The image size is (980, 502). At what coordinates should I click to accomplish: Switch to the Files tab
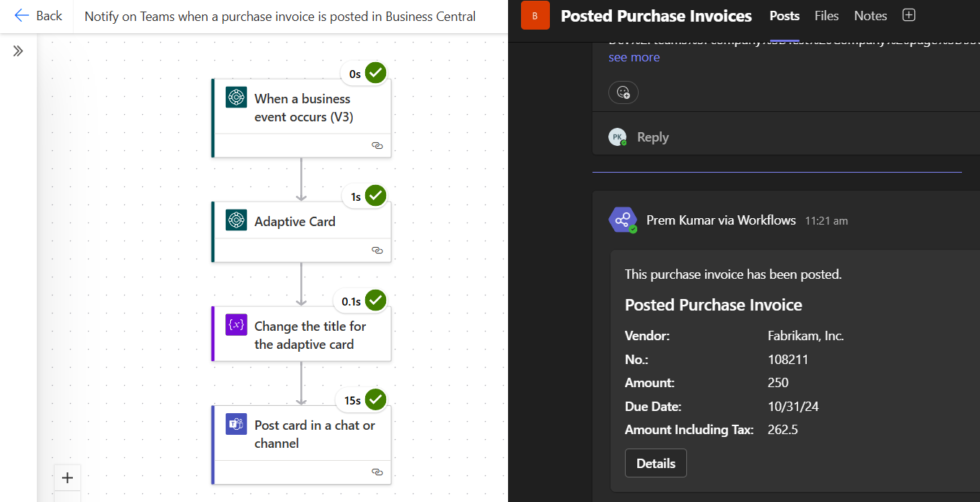[826, 16]
